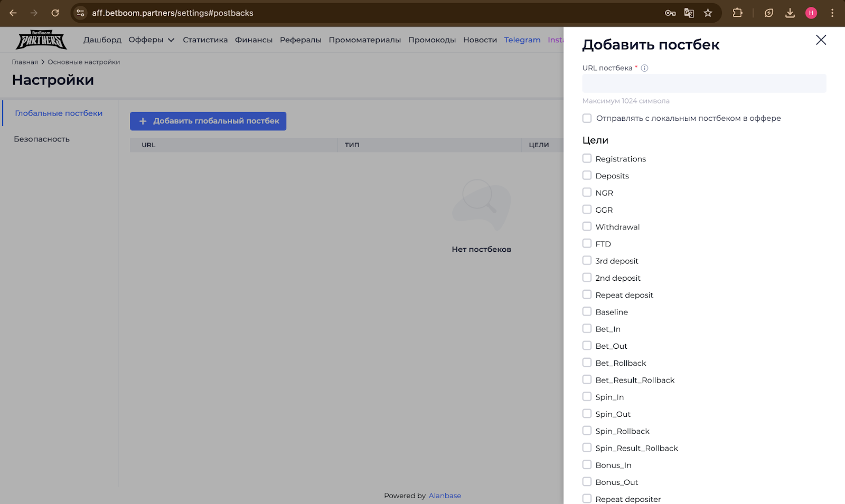Check the Bet_Result_Rollback goal
This screenshot has width=845, height=504.
(587, 379)
